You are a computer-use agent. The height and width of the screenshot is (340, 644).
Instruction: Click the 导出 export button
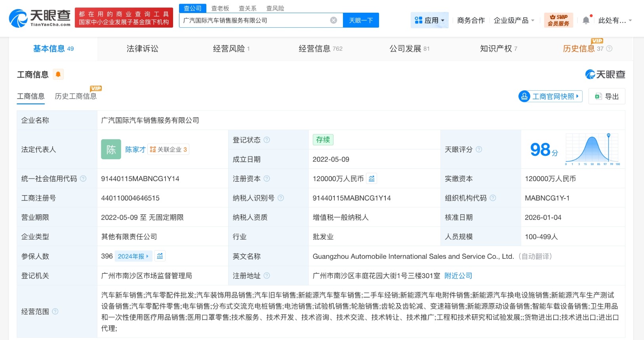(607, 96)
